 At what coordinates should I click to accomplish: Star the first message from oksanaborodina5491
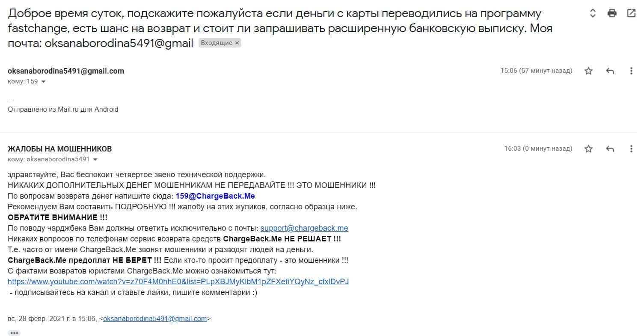pos(589,71)
